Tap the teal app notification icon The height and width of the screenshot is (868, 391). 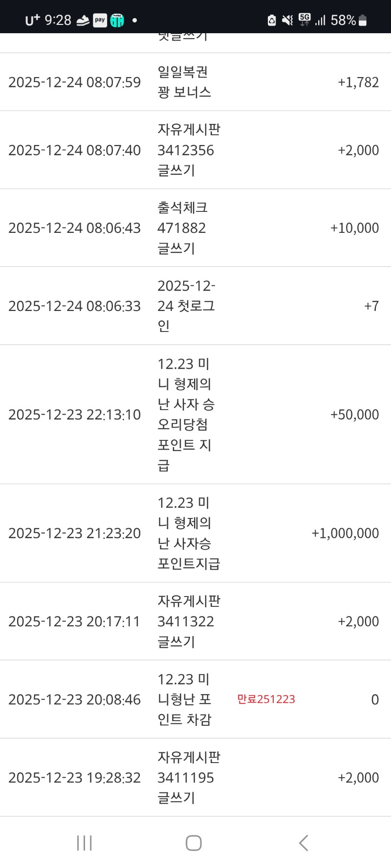click(117, 20)
